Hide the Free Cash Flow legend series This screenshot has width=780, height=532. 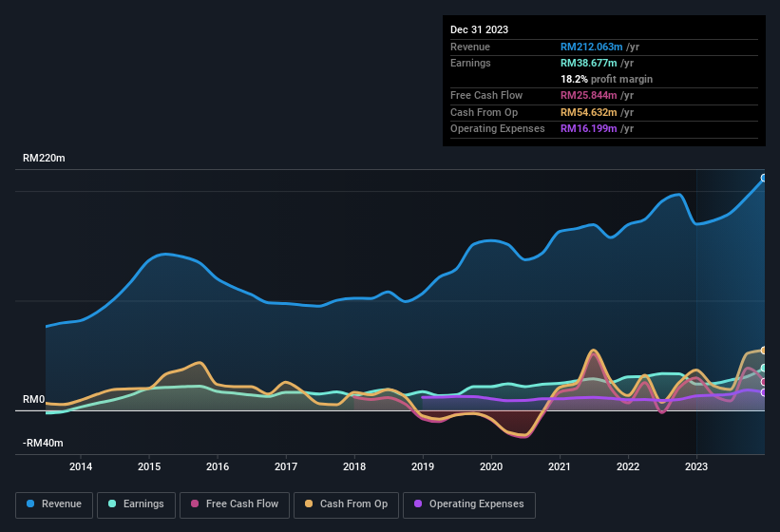(x=236, y=504)
